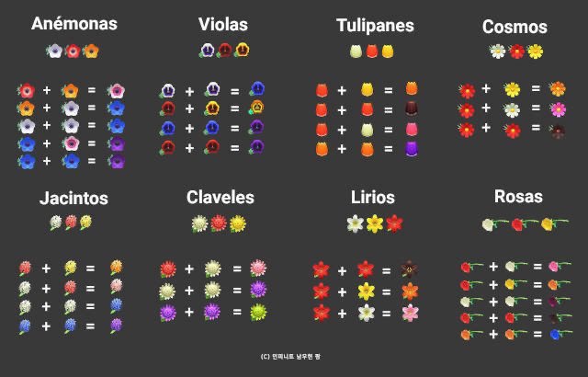Select the pink cosmos result flower

coord(558,109)
